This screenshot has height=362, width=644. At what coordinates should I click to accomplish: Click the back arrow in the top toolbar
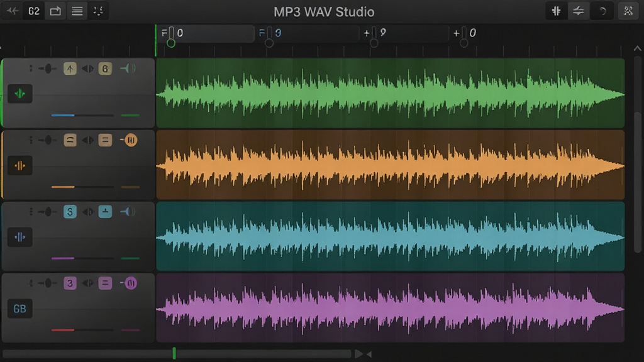click(13, 11)
